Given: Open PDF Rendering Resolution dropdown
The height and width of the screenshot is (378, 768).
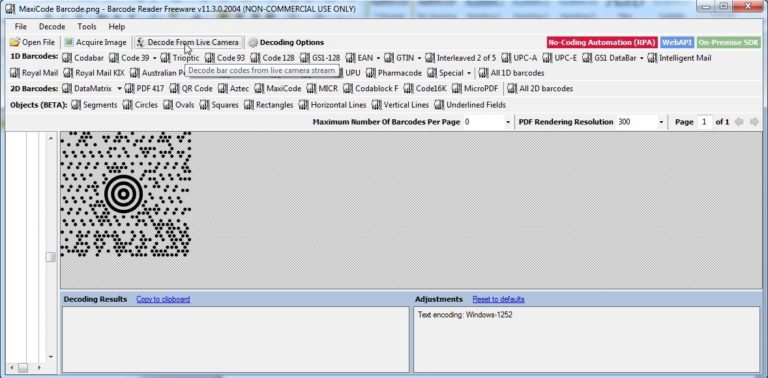Looking at the screenshot, I should (661, 122).
